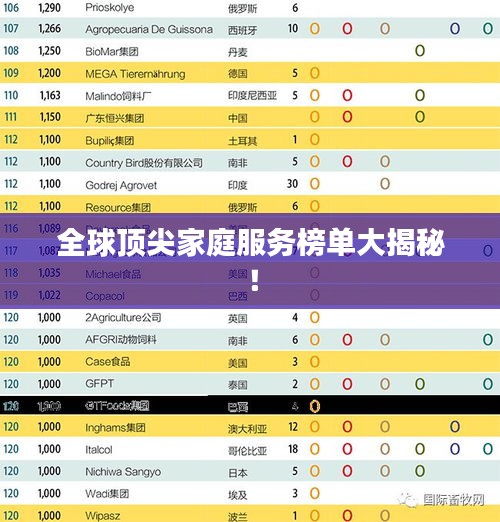The image size is (500, 522).
Task: Click the 2Agriculture公司 company name
Action: (x=123, y=317)
